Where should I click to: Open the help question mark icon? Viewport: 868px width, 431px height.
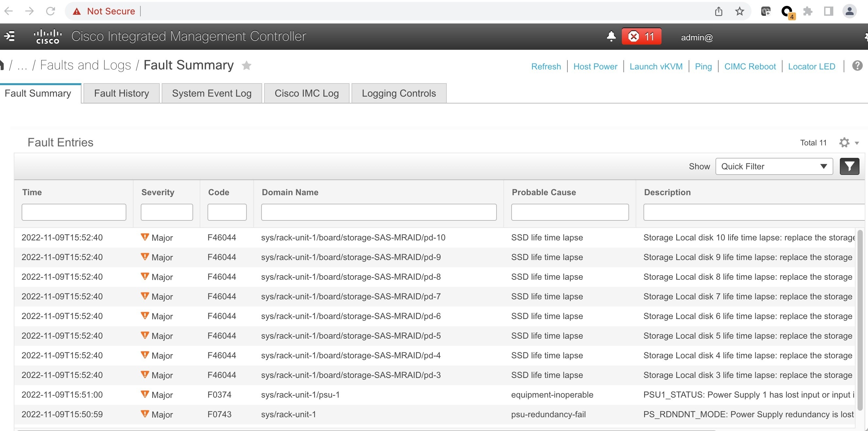[x=858, y=66]
